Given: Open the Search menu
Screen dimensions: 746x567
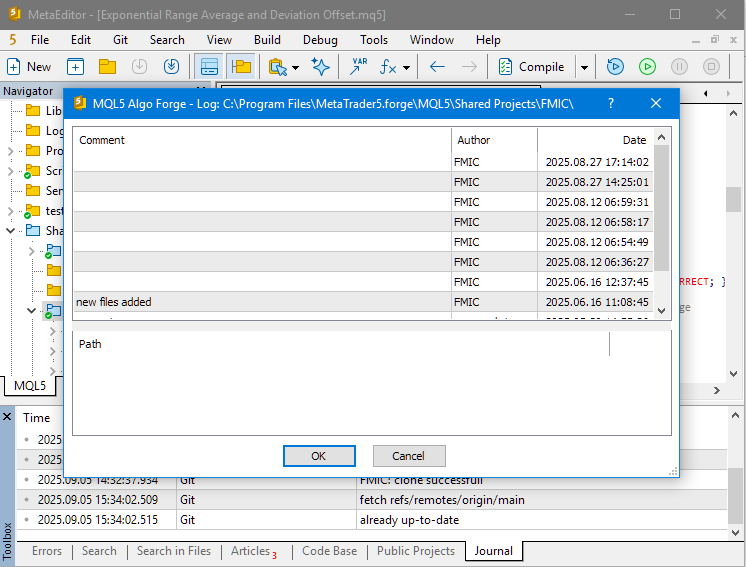Looking at the screenshot, I should pos(167,40).
